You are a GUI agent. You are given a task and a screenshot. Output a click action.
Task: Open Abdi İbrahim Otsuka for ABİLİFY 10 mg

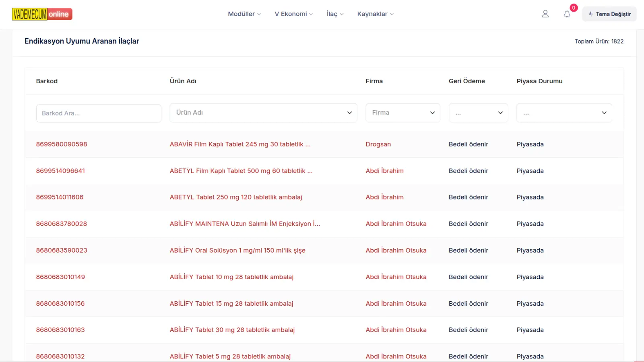pos(396,277)
